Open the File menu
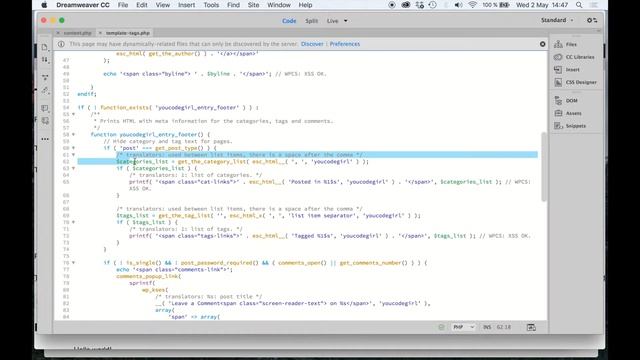The image size is (640, 360). 122,5
